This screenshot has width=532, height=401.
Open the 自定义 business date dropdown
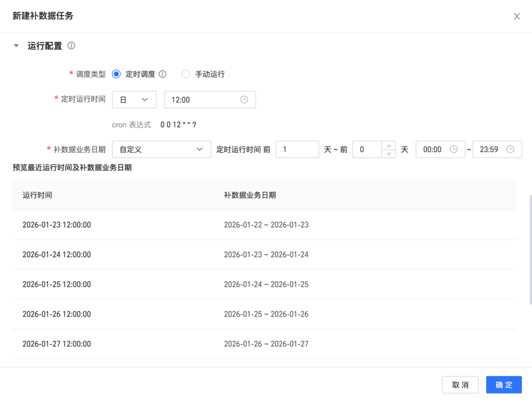pos(162,150)
